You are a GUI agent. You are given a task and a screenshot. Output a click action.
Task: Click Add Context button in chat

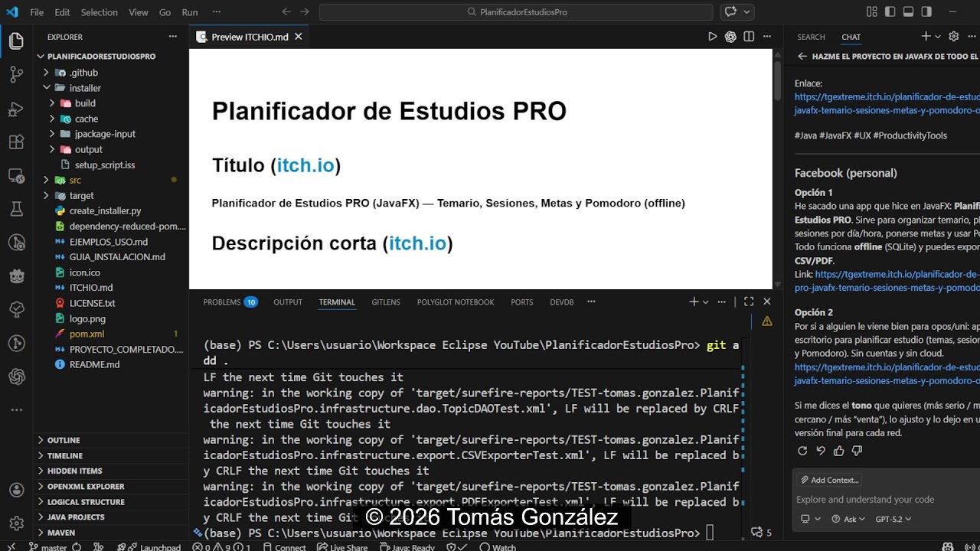[x=829, y=480]
